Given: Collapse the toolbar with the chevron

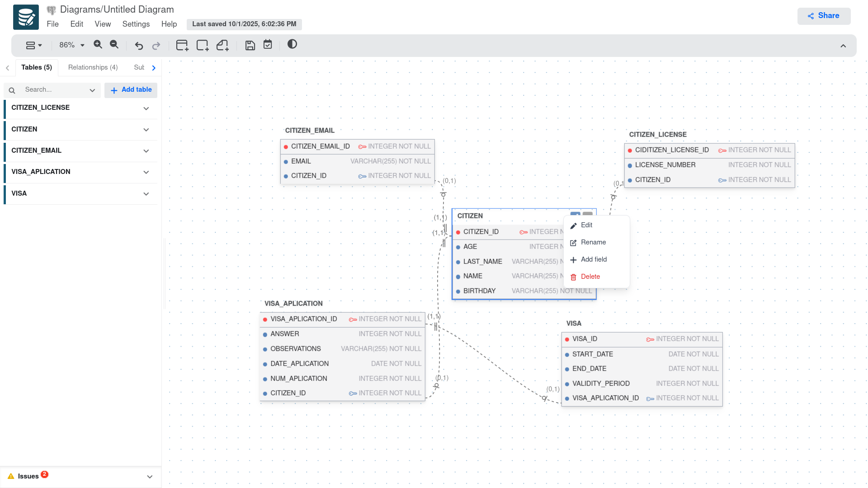Looking at the screenshot, I should point(843,46).
